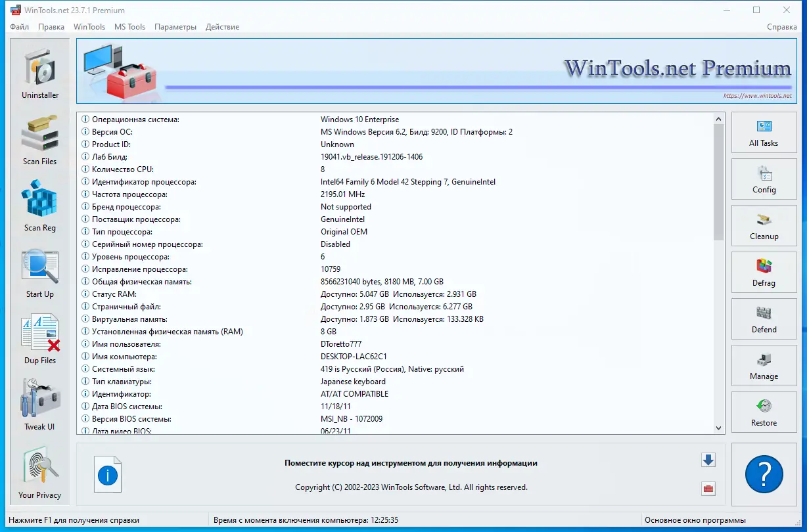Click the big blue help question button
This screenshot has width=807, height=532.
[764, 474]
